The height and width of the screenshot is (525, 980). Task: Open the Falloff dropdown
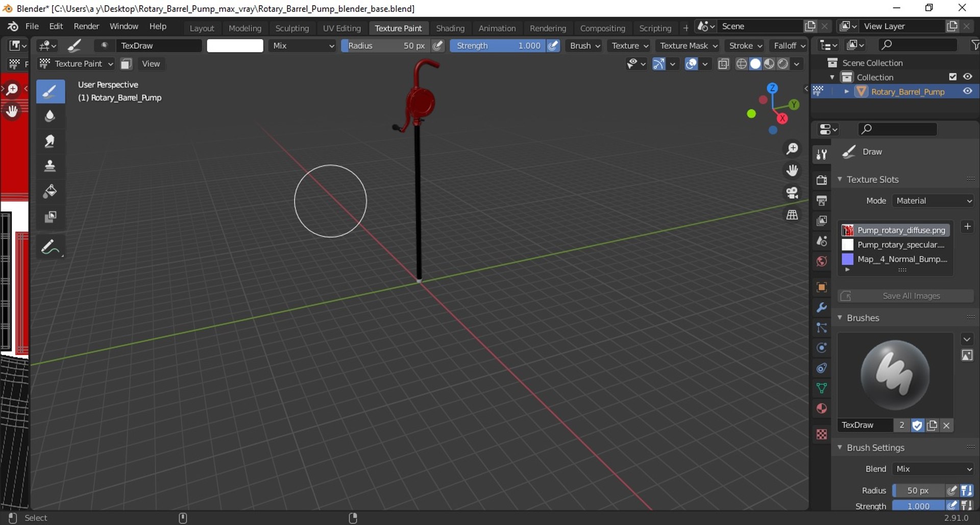(x=789, y=45)
